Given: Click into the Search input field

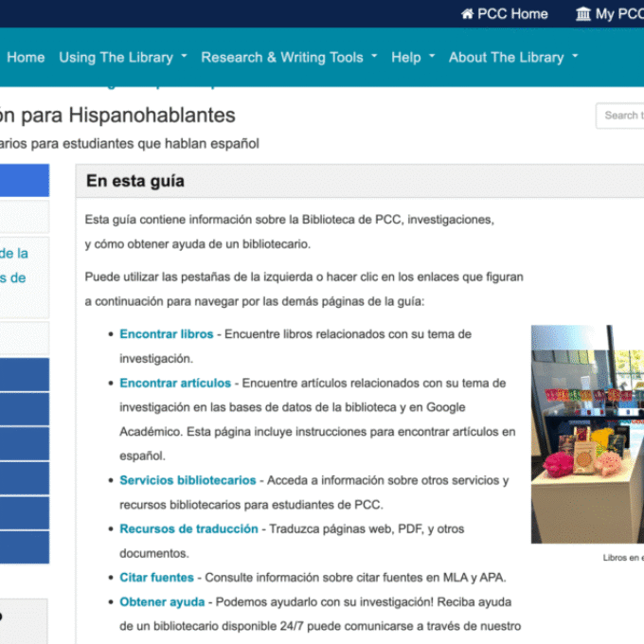Looking at the screenshot, I should click(619, 116).
